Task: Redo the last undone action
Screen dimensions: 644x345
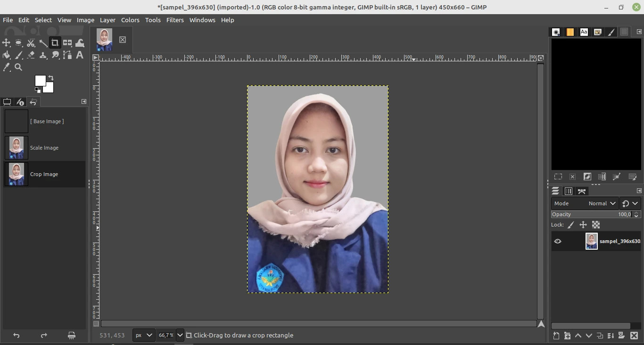Action: pos(44,336)
